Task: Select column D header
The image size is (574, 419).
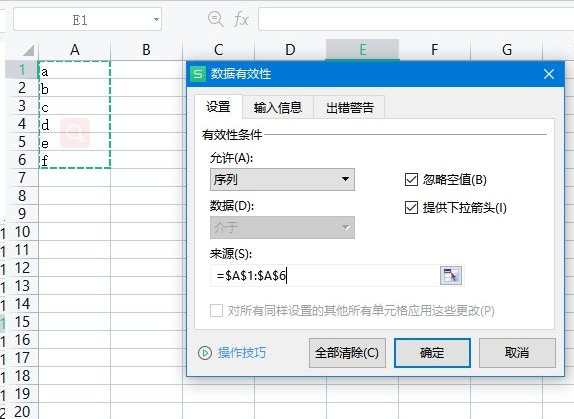Action: pyautogui.click(x=290, y=50)
